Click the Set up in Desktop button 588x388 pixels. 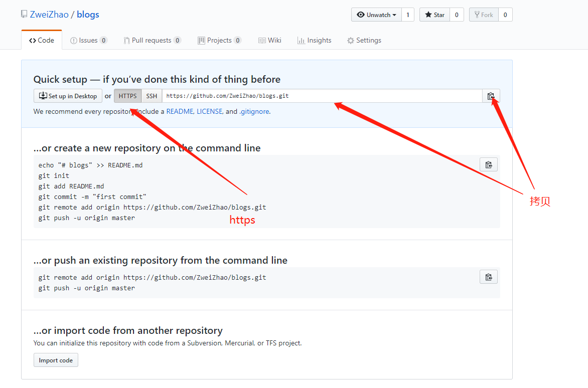click(68, 96)
